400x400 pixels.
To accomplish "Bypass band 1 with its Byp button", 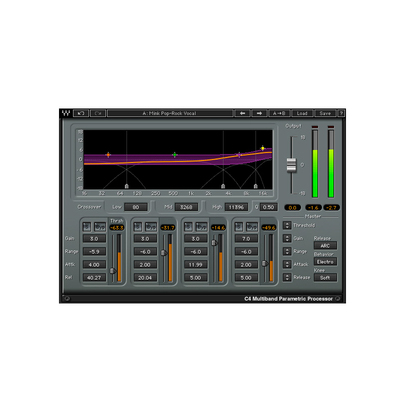I will pyautogui.click(x=100, y=227).
